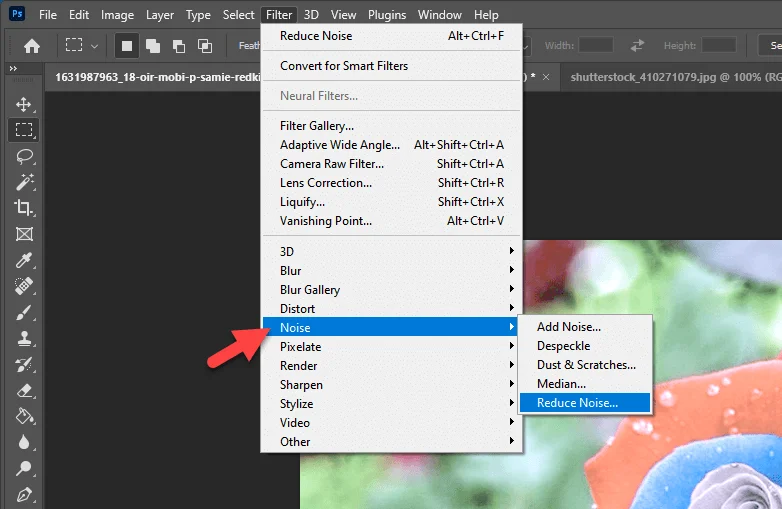Open the marquee tool preset dropdown

point(94,46)
